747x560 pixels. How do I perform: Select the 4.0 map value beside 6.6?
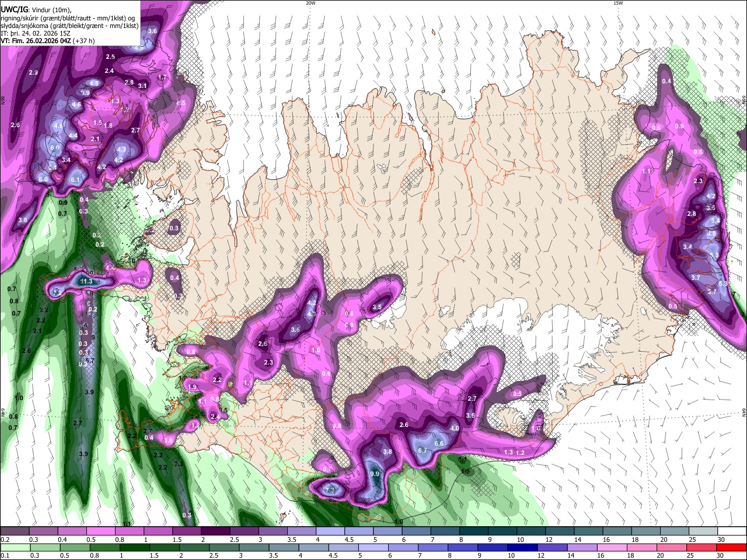pos(455,428)
